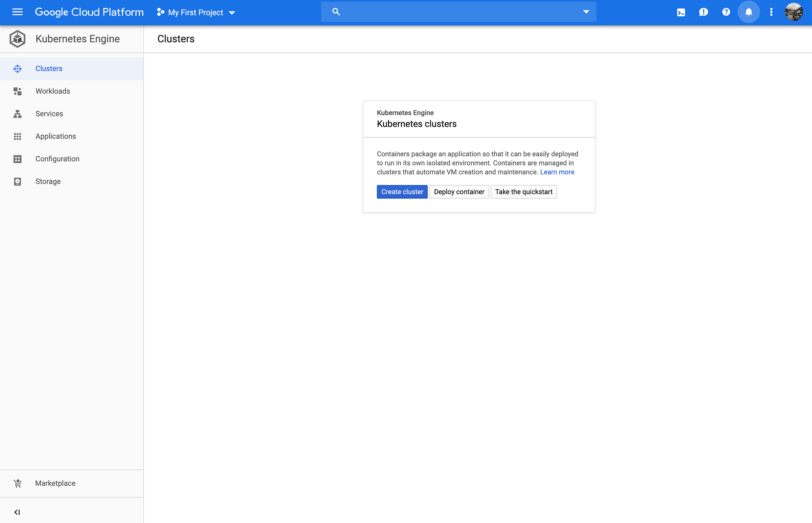Follow the Learn more link

(x=557, y=172)
